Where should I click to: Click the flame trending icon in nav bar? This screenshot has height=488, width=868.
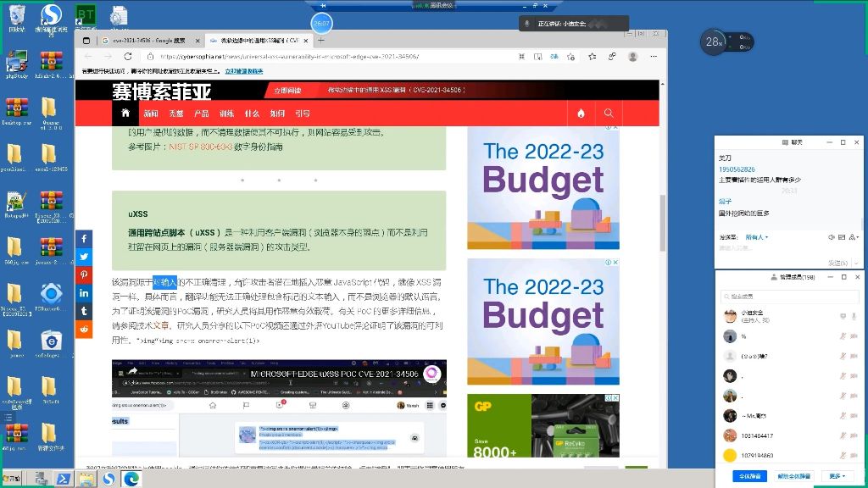581,113
